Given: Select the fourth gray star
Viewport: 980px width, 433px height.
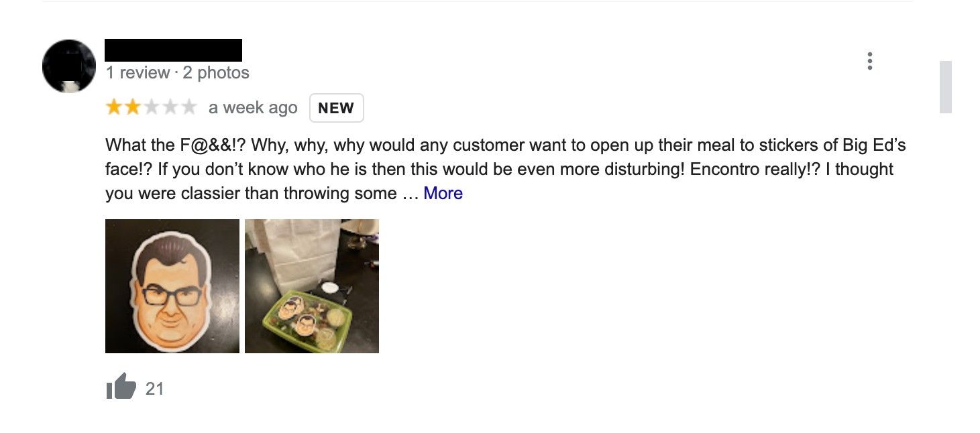Looking at the screenshot, I should point(171,107).
